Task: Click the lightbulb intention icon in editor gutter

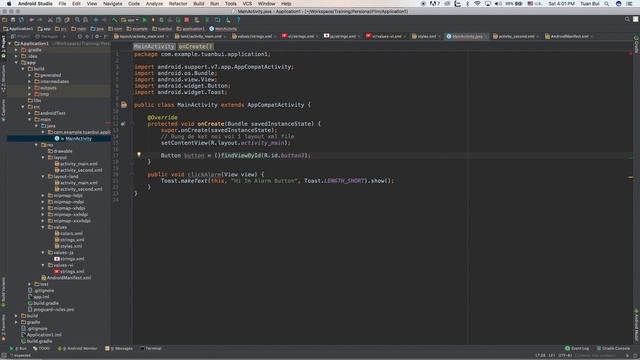Action: pyautogui.click(x=139, y=154)
